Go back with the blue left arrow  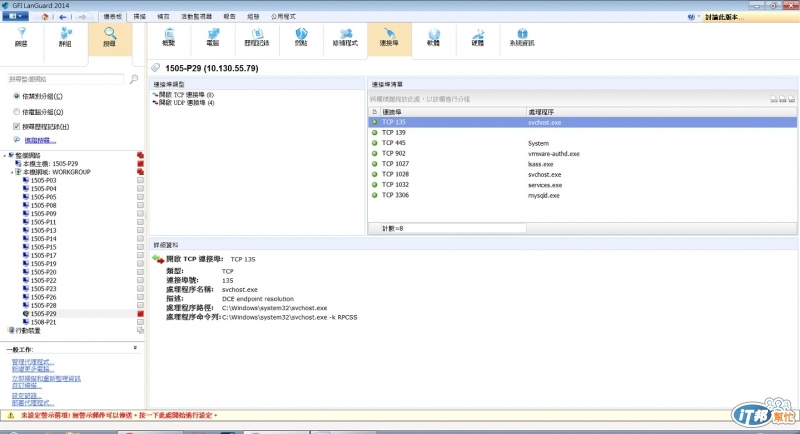tap(63, 17)
